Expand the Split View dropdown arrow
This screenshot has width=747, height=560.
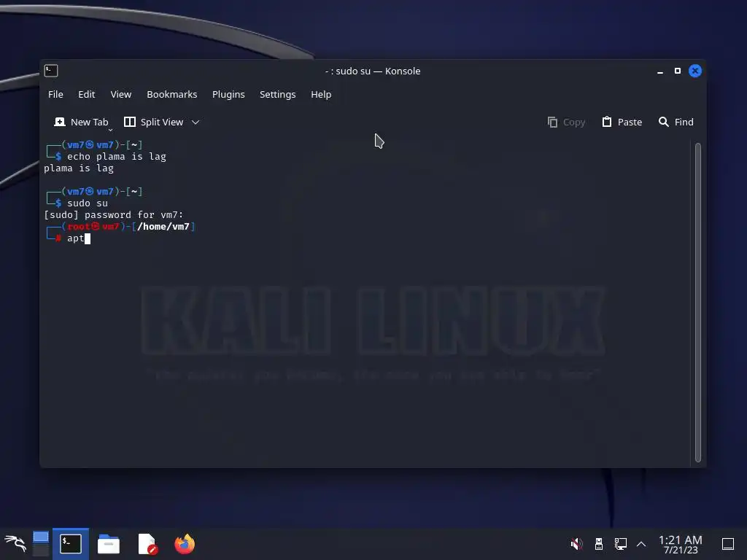pyautogui.click(x=196, y=122)
